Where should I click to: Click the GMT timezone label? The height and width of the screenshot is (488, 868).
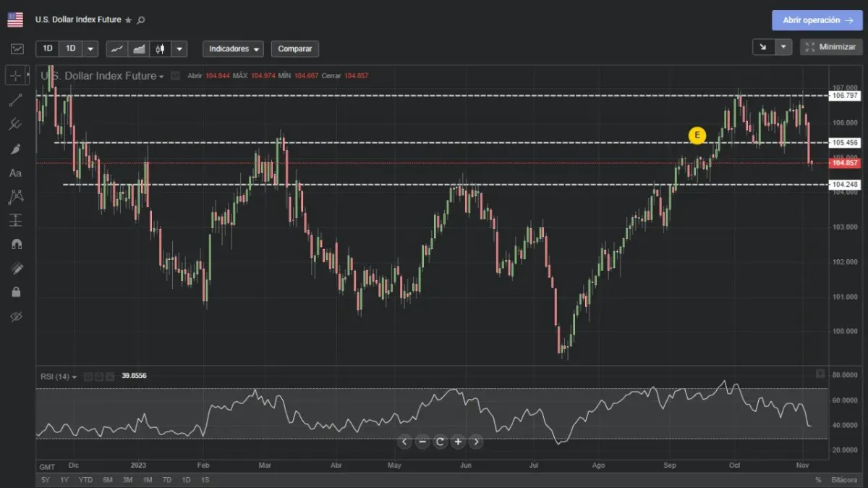[47, 466]
